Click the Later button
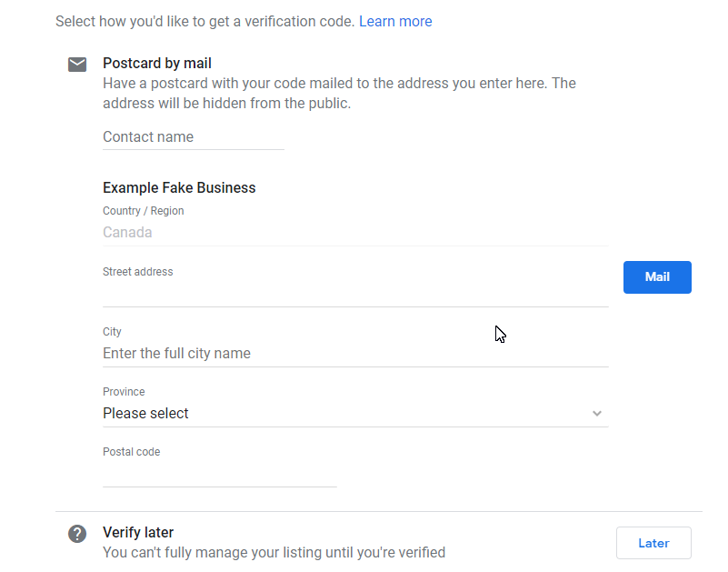 [653, 543]
